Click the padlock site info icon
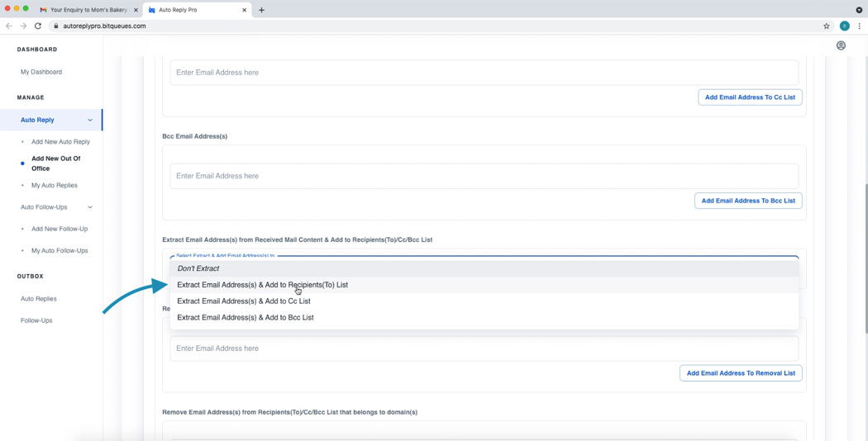Screen dimensions: 868x441 tap(56, 26)
